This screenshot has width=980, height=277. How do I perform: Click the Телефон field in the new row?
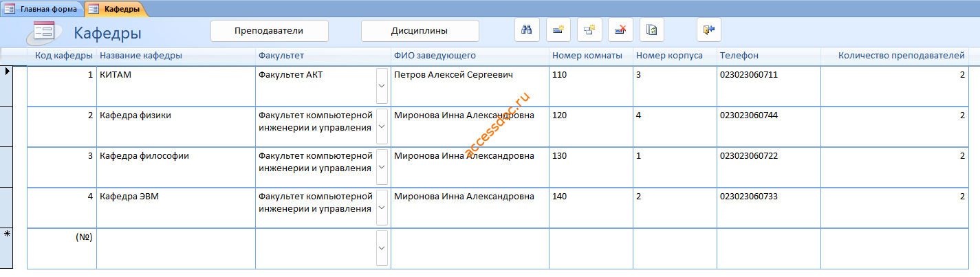768,248
